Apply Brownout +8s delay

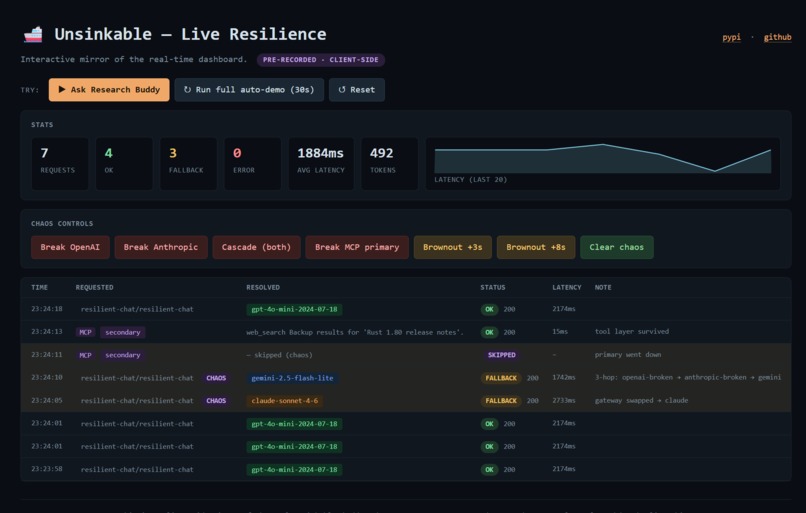tap(536, 247)
